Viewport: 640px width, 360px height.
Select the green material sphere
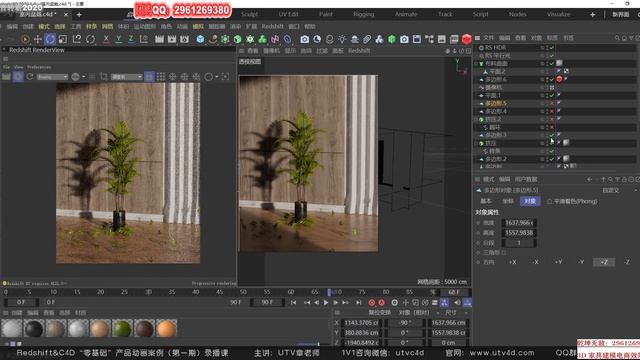pos(122,329)
